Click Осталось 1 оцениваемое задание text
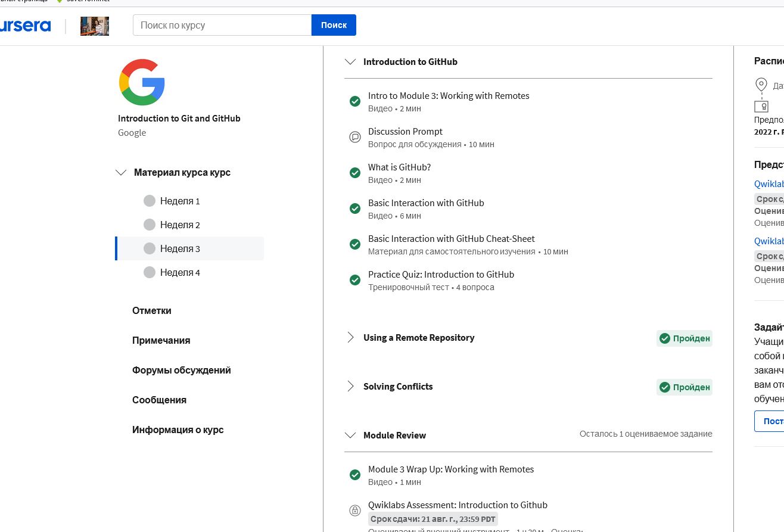This screenshot has height=532, width=784. [x=646, y=434]
